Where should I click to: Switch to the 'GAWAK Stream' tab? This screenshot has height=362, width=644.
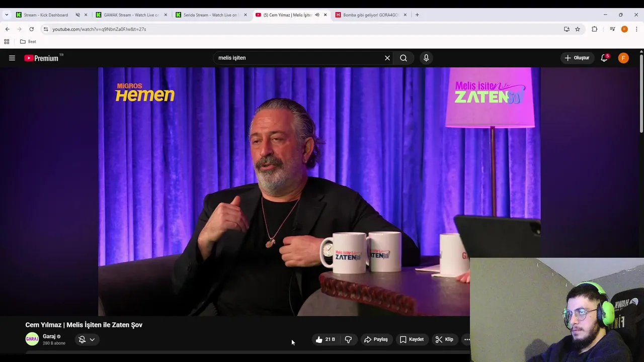tap(131, 15)
